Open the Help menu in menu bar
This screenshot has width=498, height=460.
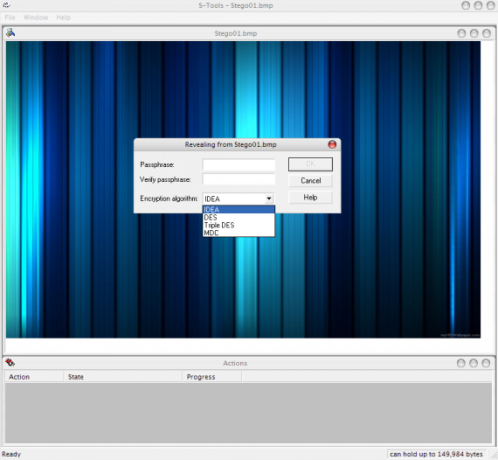(x=63, y=17)
